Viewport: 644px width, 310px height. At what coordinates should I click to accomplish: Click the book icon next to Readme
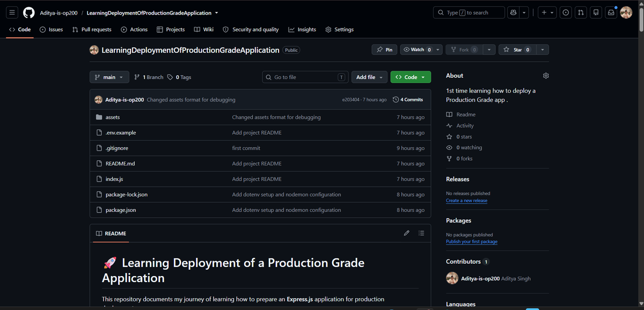[450, 114]
